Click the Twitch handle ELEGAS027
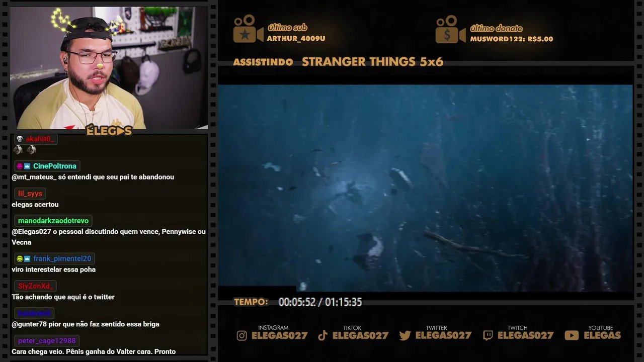 (x=525, y=335)
